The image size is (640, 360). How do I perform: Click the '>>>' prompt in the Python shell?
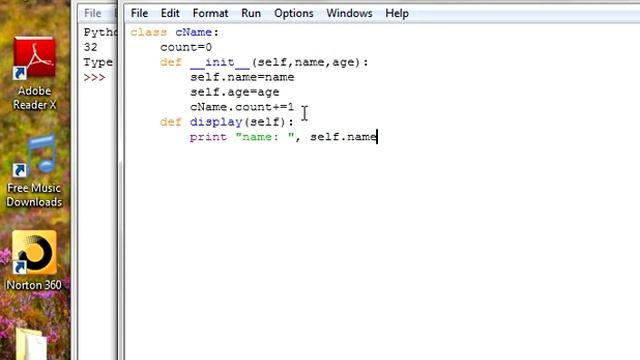(95, 78)
